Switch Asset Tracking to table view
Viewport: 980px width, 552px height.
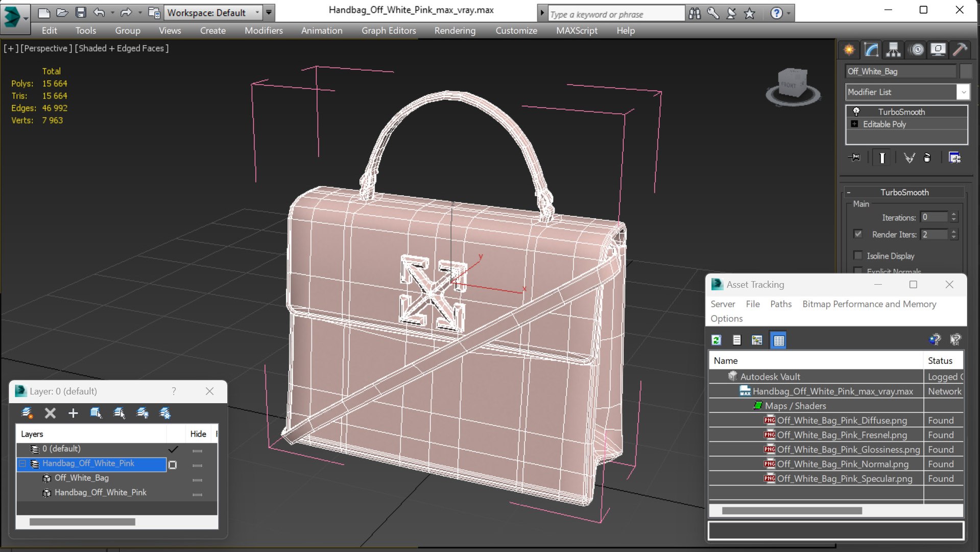tap(779, 340)
